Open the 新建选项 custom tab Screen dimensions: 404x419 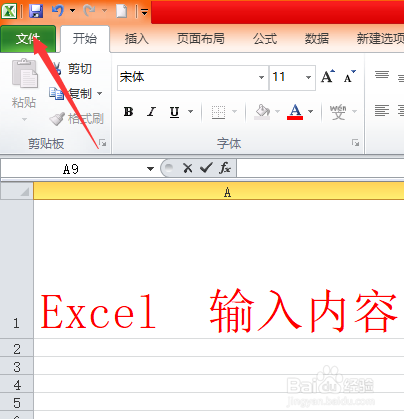(380, 39)
